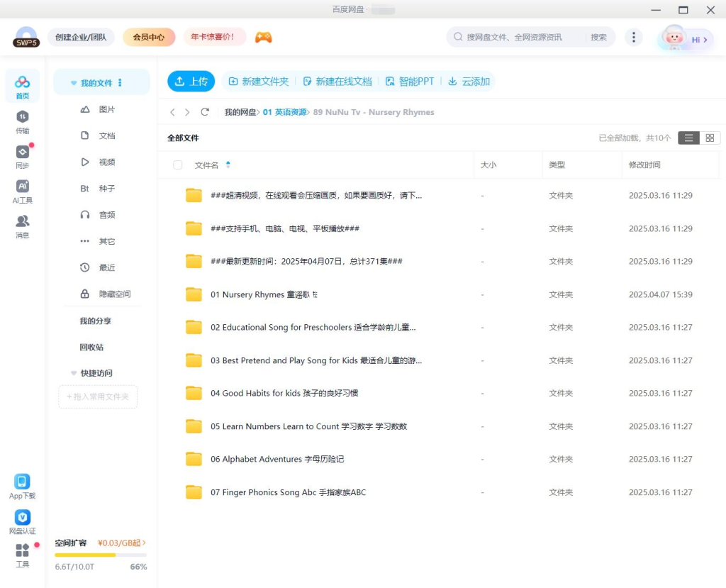The height and width of the screenshot is (588, 726).
Task: Click the refresh icon beside breadcrumb
Action: pyautogui.click(x=205, y=112)
